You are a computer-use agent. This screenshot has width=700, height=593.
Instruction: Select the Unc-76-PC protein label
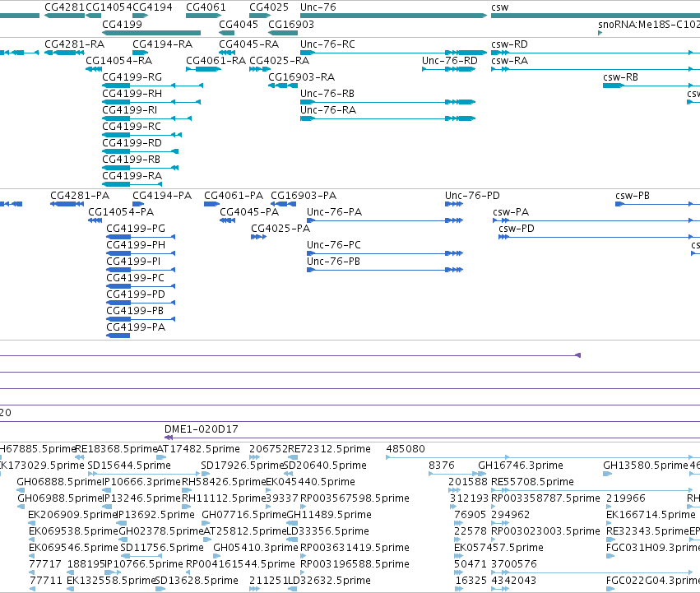[334, 245]
